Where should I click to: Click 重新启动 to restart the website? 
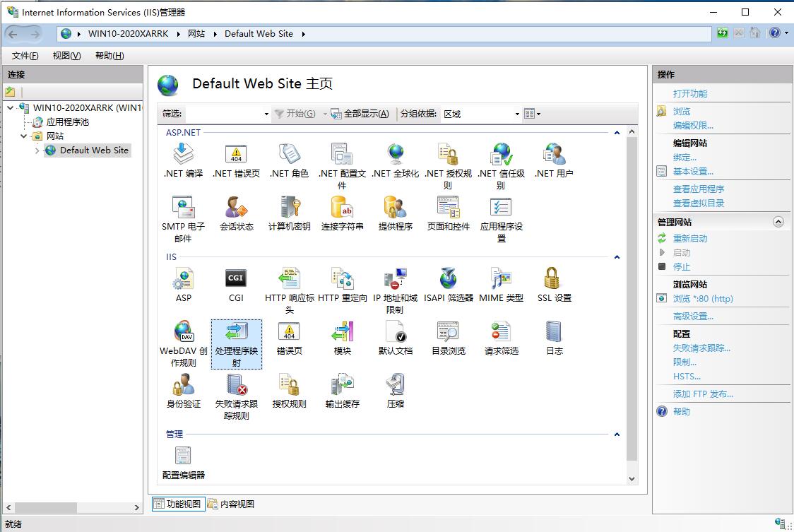[x=689, y=239]
